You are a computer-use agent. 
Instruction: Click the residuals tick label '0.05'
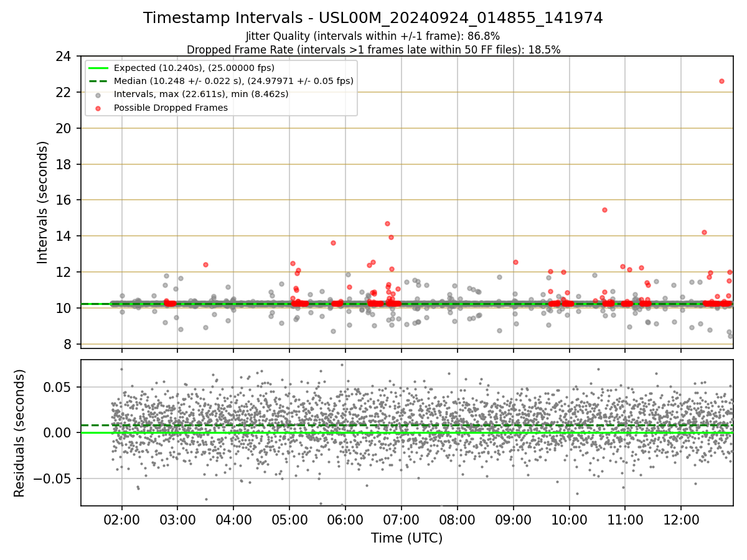coord(58,387)
